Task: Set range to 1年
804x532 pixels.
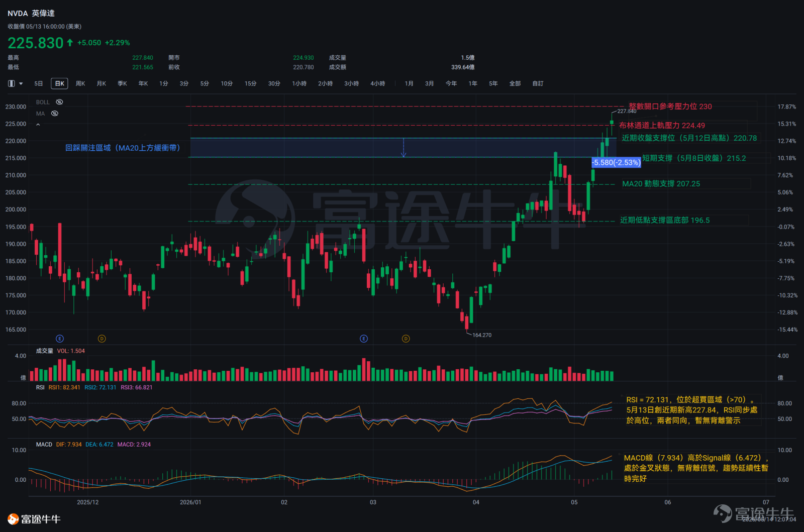Action: [x=473, y=83]
